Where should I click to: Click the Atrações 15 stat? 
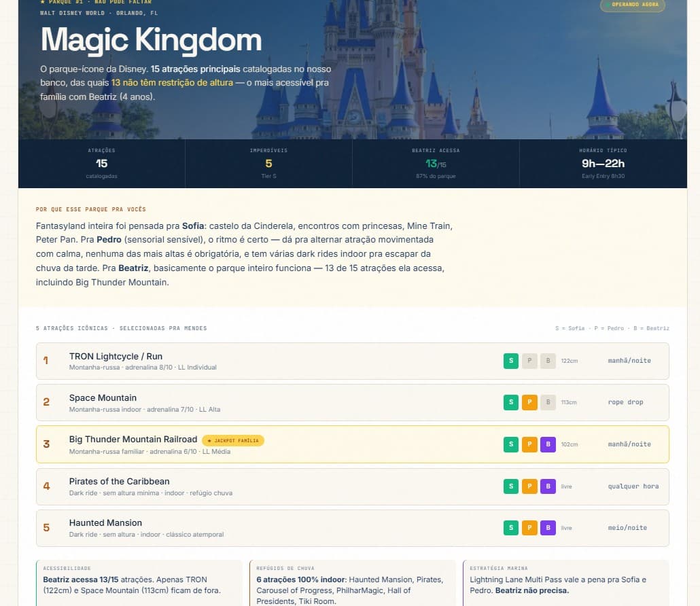(101, 163)
